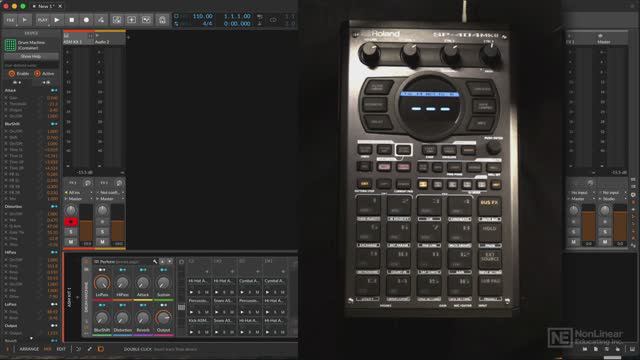
Task: Toggle automation write mode icon
Action: tap(101, 20)
